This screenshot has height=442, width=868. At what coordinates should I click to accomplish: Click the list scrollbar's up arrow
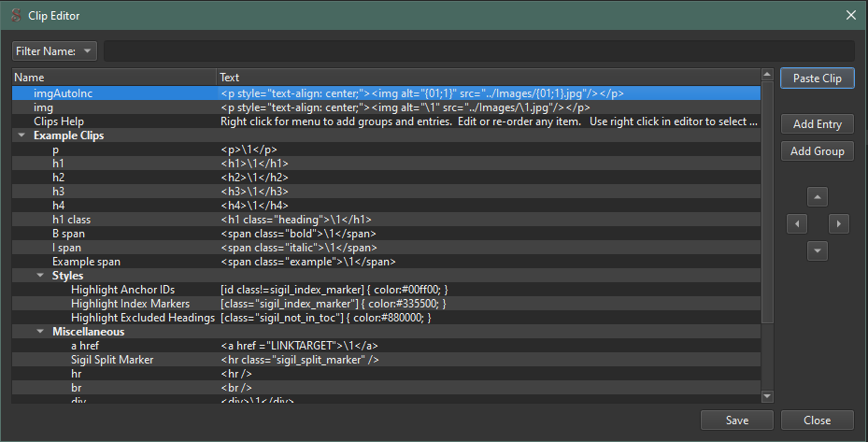(767, 74)
